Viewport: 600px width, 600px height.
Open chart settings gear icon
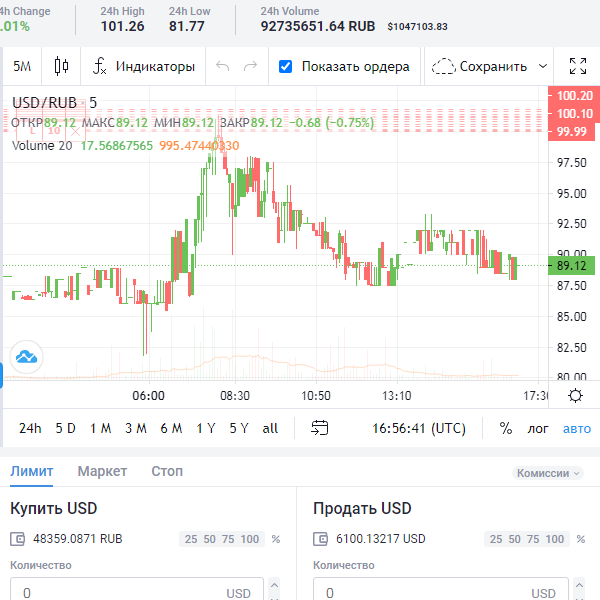[575, 395]
